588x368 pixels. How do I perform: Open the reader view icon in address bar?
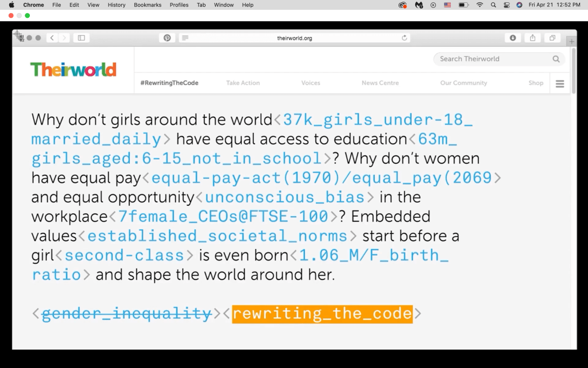pyautogui.click(x=185, y=38)
